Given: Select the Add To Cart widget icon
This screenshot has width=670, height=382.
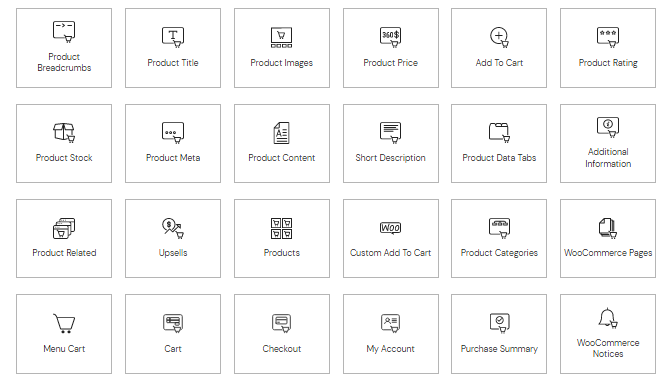Looking at the screenshot, I should point(499,37).
